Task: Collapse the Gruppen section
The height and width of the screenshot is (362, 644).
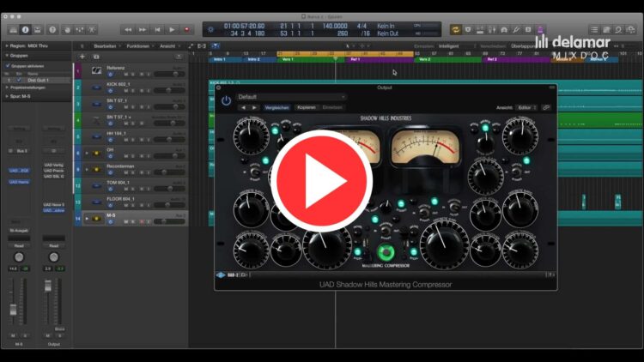Action: pos(7,56)
